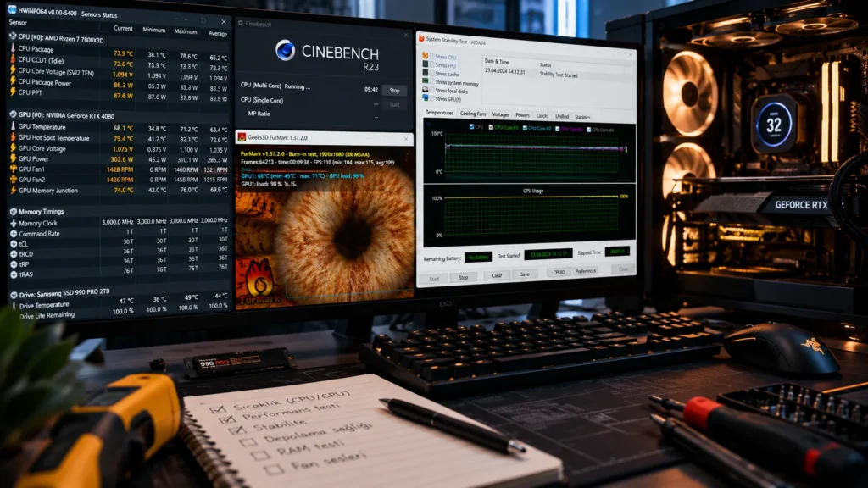Switch to the Powers tab
This screenshot has height=488, width=868.
[x=522, y=115]
